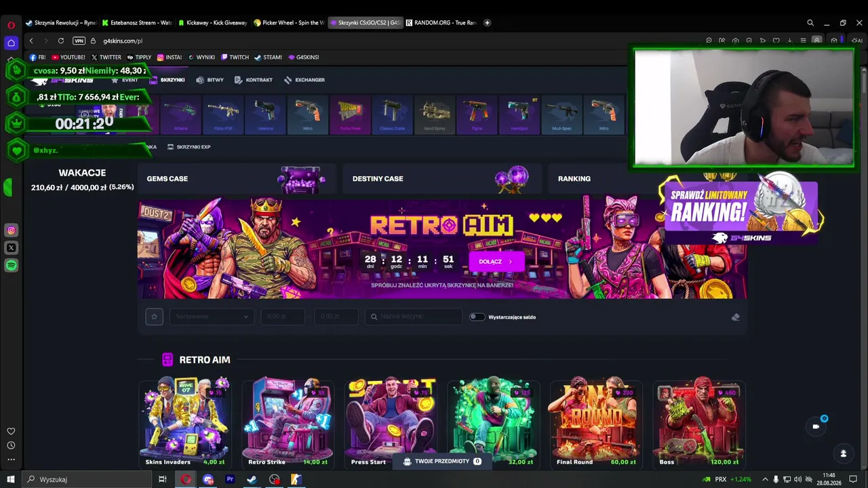Open Final Round case
The height and width of the screenshot is (488, 868).
(596, 424)
